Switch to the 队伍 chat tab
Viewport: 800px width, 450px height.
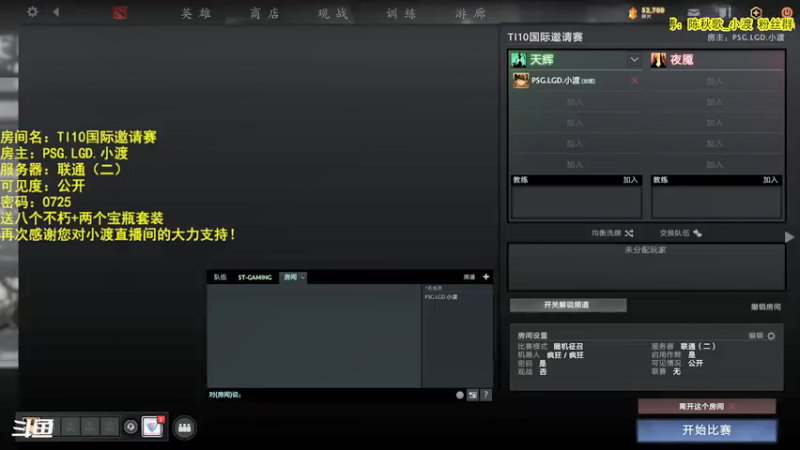tap(220, 277)
